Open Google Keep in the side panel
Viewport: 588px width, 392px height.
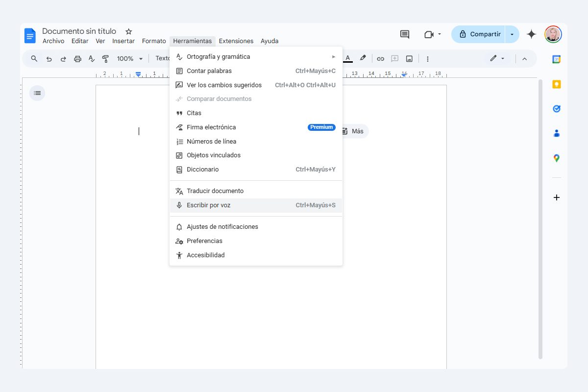pyautogui.click(x=556, y=84)
